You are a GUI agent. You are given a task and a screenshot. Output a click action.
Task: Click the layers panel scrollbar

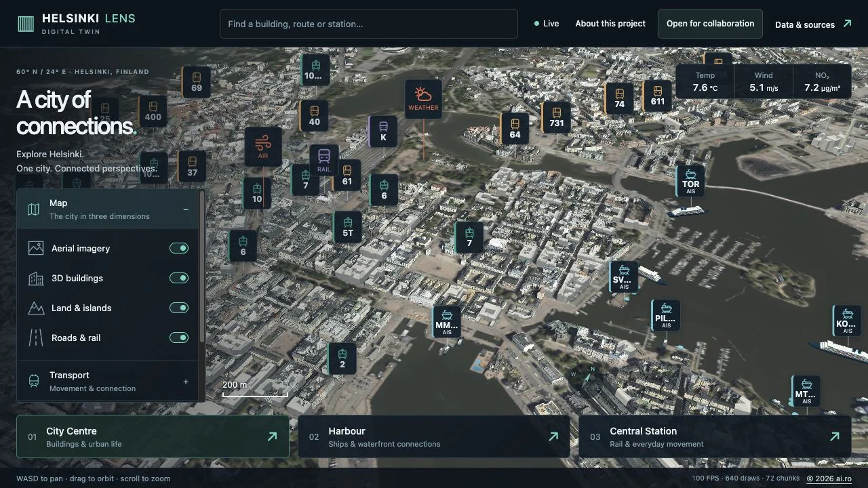pos(202,268)
